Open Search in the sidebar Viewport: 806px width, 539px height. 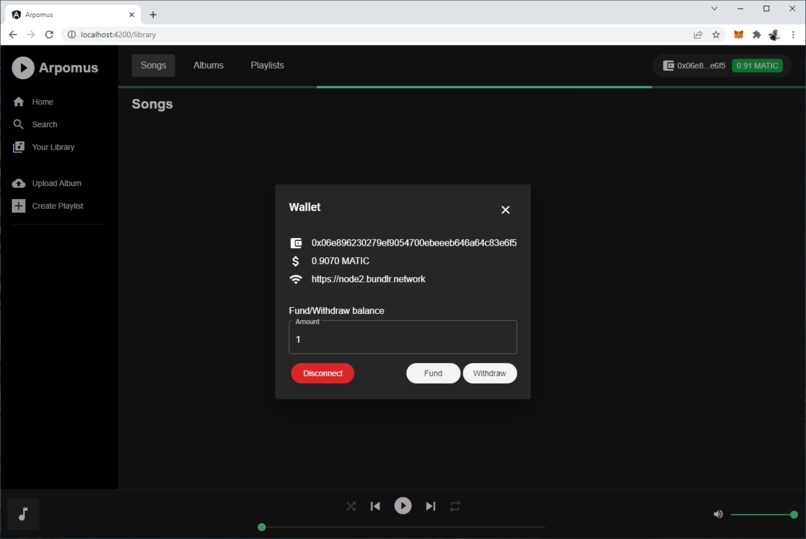tap(35, 124)
